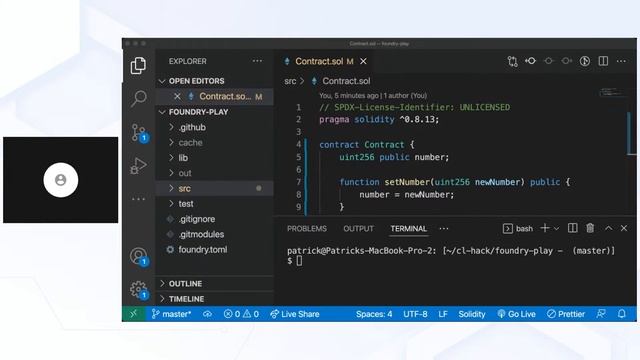Click Prettier status bar item
The image size is (640, 360).
point(566,314)
